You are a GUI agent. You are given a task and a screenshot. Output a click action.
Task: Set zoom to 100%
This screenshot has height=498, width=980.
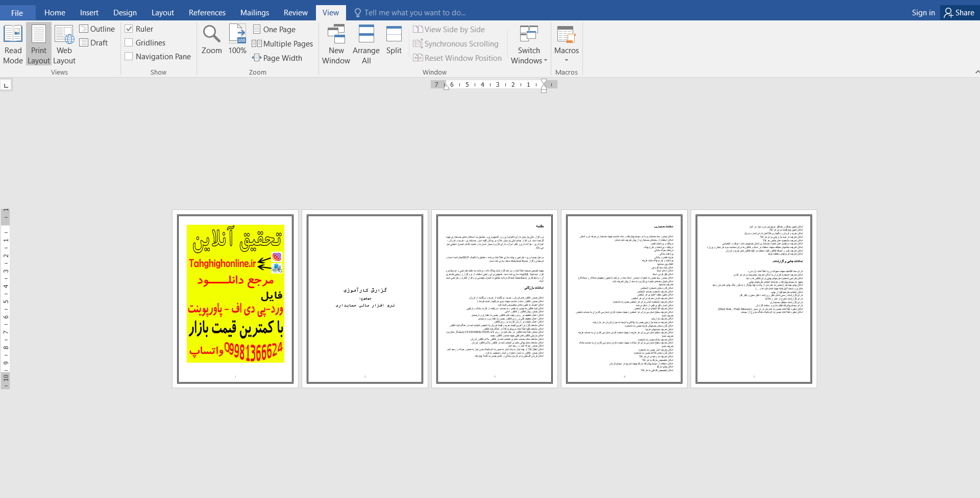237,39
